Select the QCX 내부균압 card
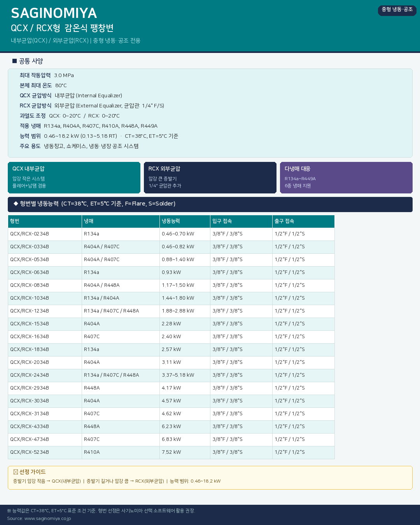This screenshot has width=420, height=525. [x=74, y=177]
